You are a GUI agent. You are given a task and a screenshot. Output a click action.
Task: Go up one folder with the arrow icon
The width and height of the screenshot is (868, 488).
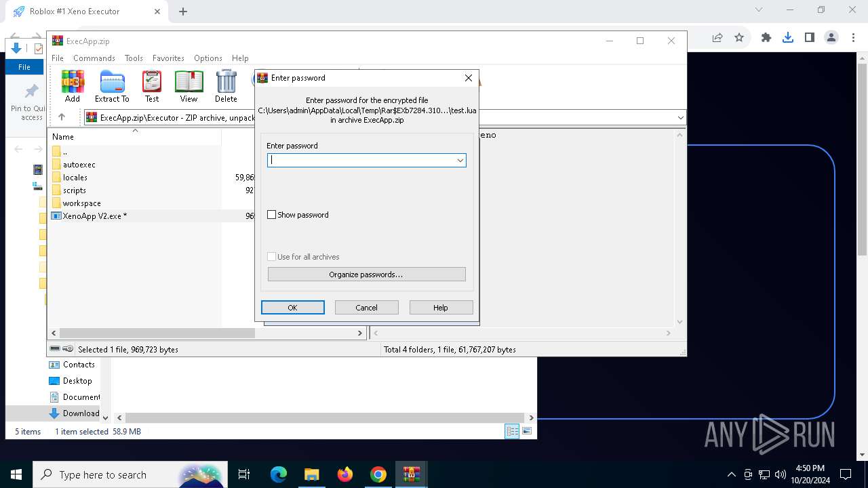pos(62,117)
